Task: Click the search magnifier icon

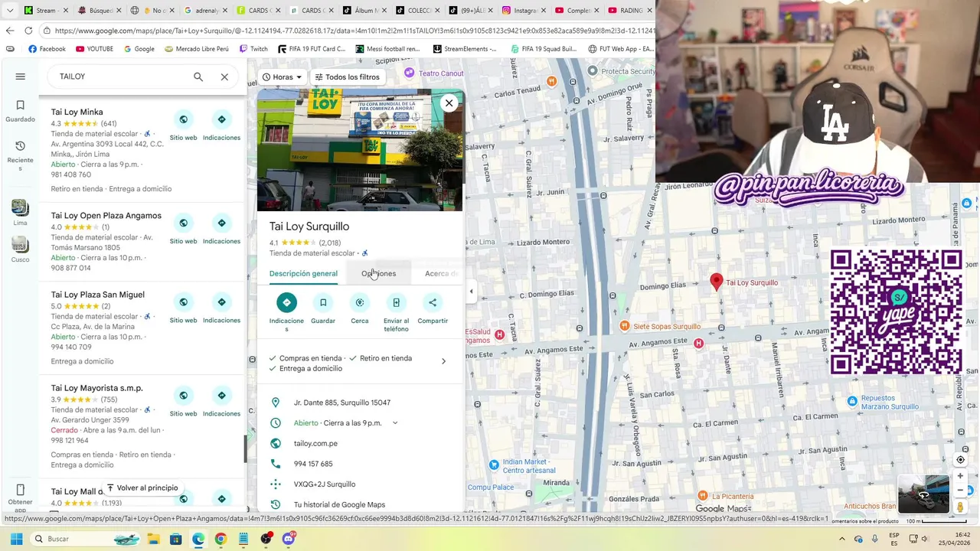Action: pyautogui.click(x=198, y=77)
